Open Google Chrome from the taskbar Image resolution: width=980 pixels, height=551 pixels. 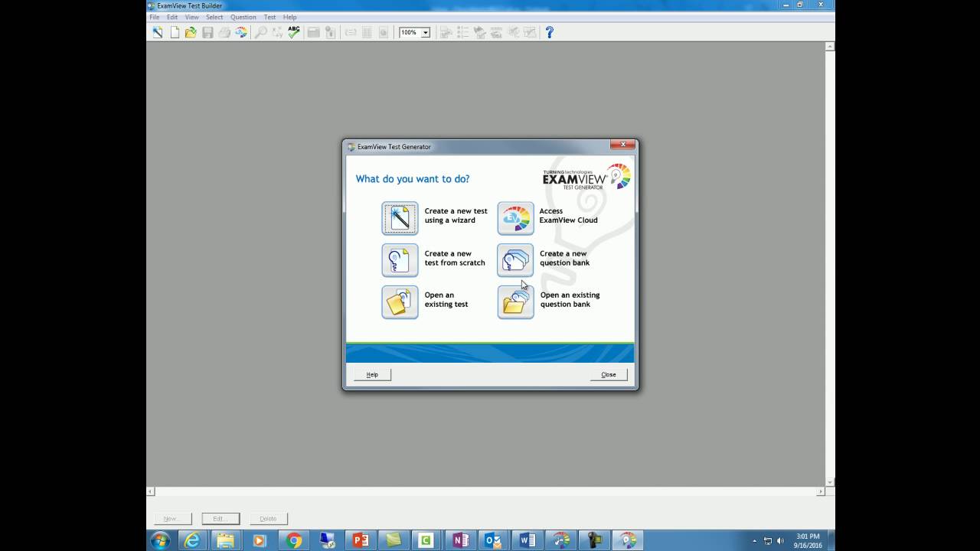coord(294,540)
